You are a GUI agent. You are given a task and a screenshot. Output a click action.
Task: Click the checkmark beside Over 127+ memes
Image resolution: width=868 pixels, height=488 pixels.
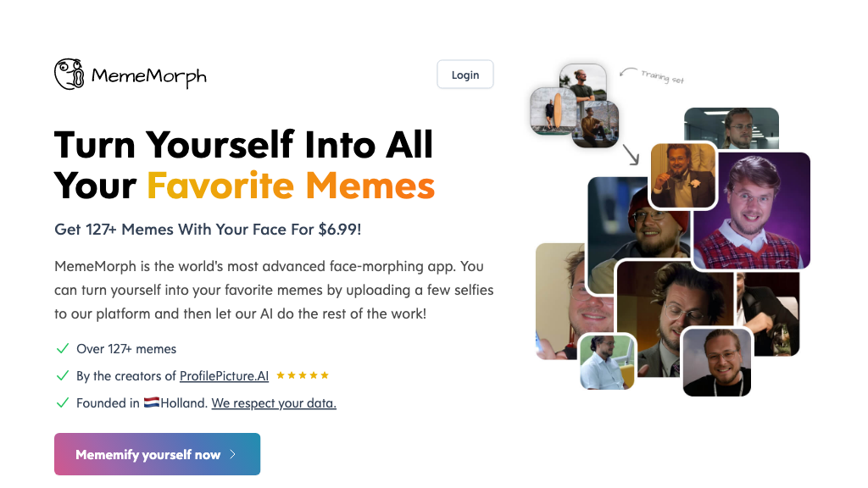coord(62,348)
